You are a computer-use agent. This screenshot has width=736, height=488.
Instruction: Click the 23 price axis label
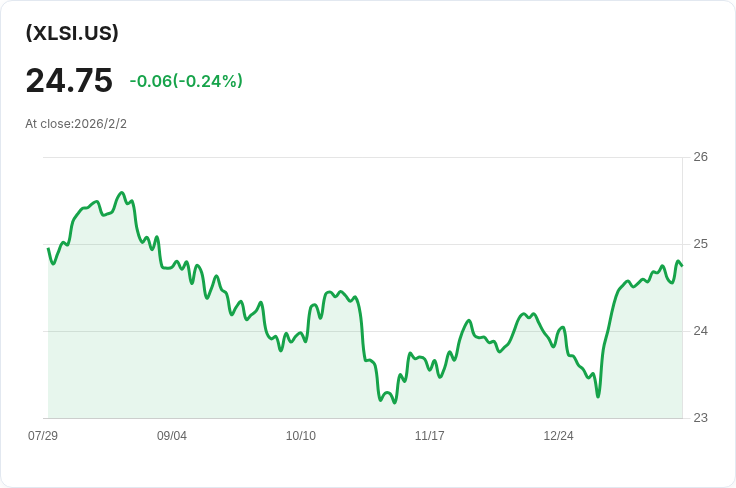[x=700, y=418]
